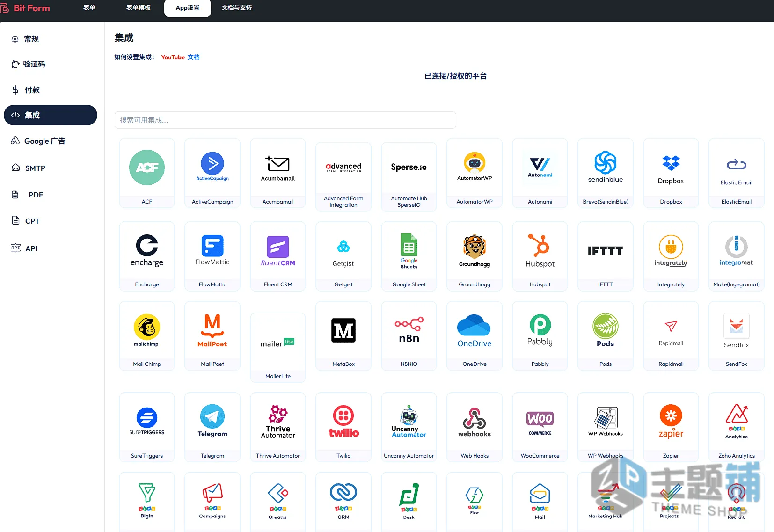Open the 文档 documentation link
The height and width of the screenshot is (532, 774).
(194, 57)
